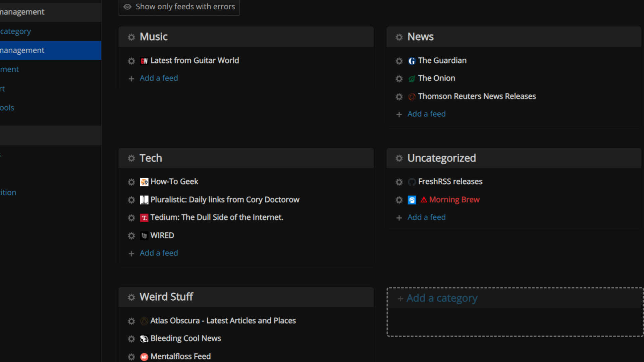644x362 pixels.
Task: Click the Uncategorized category heading
Action: click(x=441, y=158)
